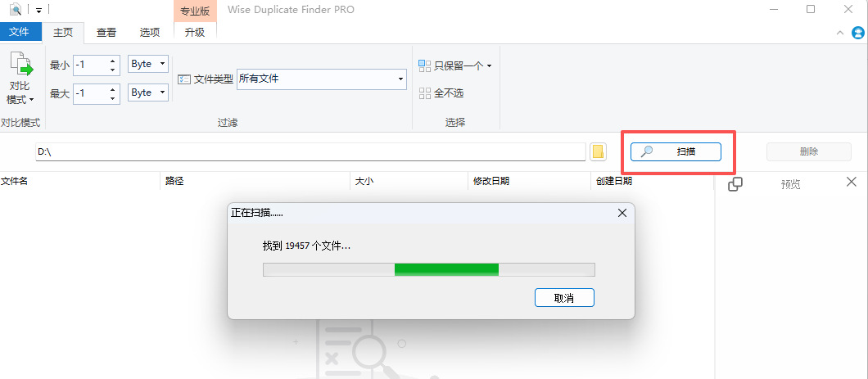Decrease the 最大 size with the down arrow
Viewport: 868px width, 379px height.
pyautogui.click(x=113, y=98)
